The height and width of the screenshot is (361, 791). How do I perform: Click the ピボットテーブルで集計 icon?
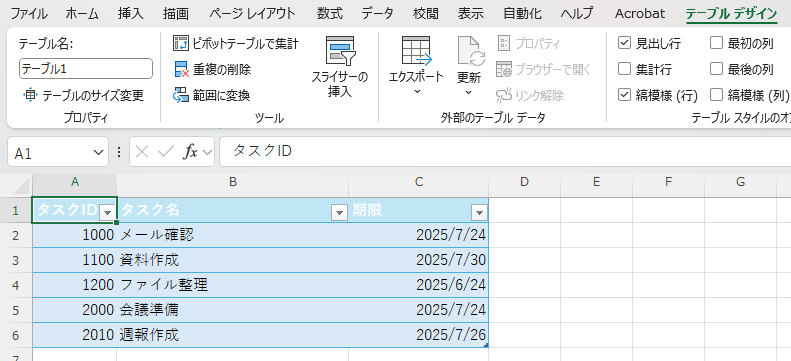(181, 43)
